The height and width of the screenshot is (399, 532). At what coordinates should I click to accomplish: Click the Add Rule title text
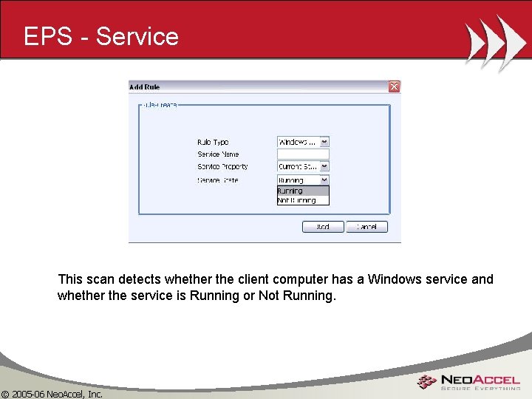(145, 87)
